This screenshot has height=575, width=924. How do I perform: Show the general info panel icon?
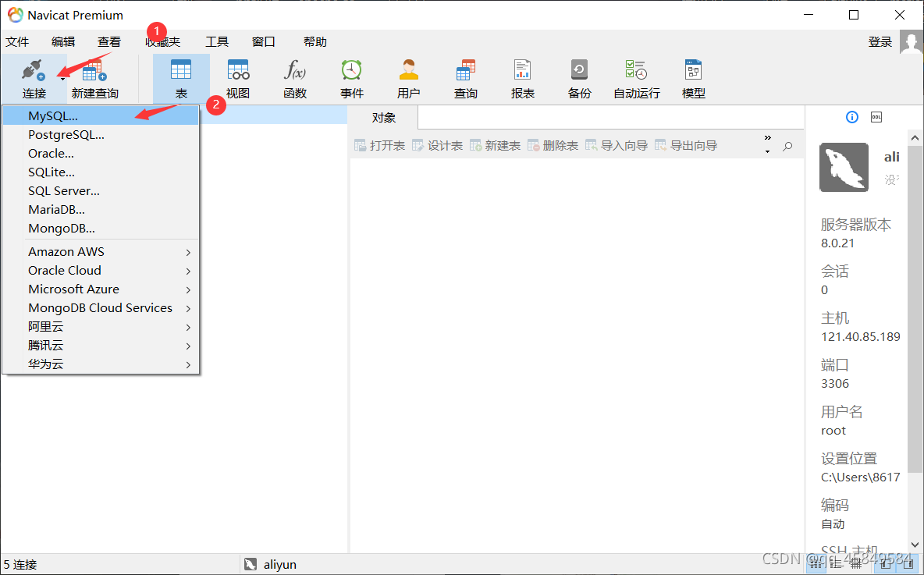[852, 117]
